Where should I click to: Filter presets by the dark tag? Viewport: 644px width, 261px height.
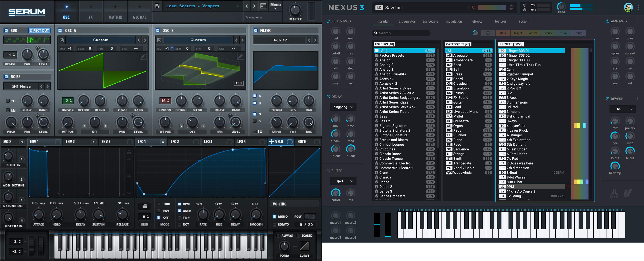point(503,33)
